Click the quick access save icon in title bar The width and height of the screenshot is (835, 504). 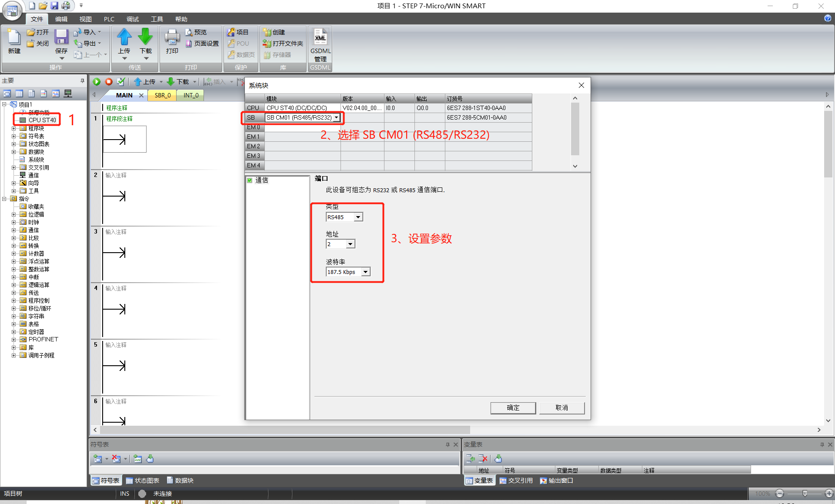pos(54,6)
